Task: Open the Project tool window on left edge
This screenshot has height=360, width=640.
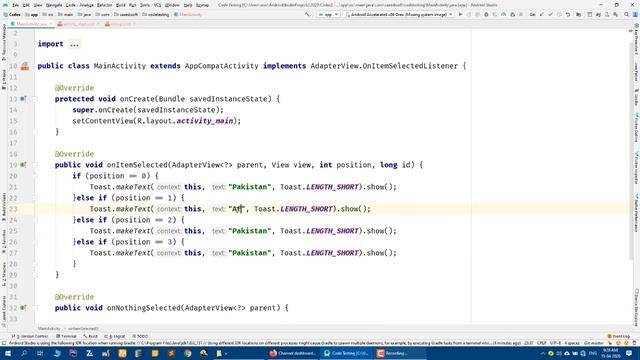Action: (4, 80)
